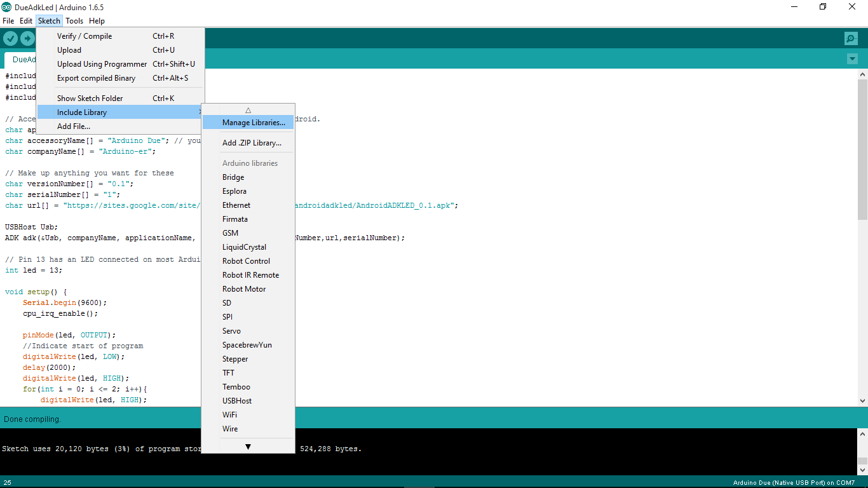
Task: Click the 'Done compiling.' status message
Action: point(32,419)
